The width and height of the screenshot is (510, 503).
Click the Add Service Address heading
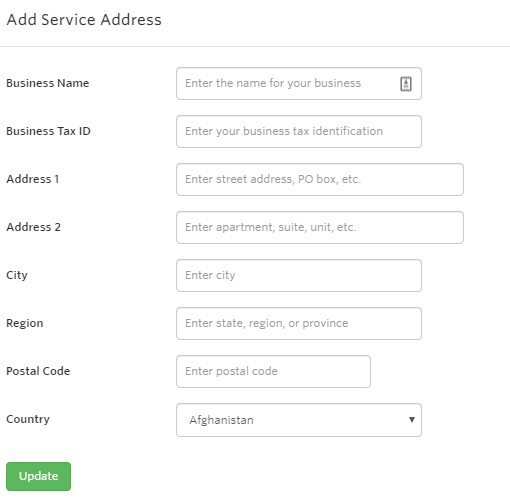pos(84,20)
